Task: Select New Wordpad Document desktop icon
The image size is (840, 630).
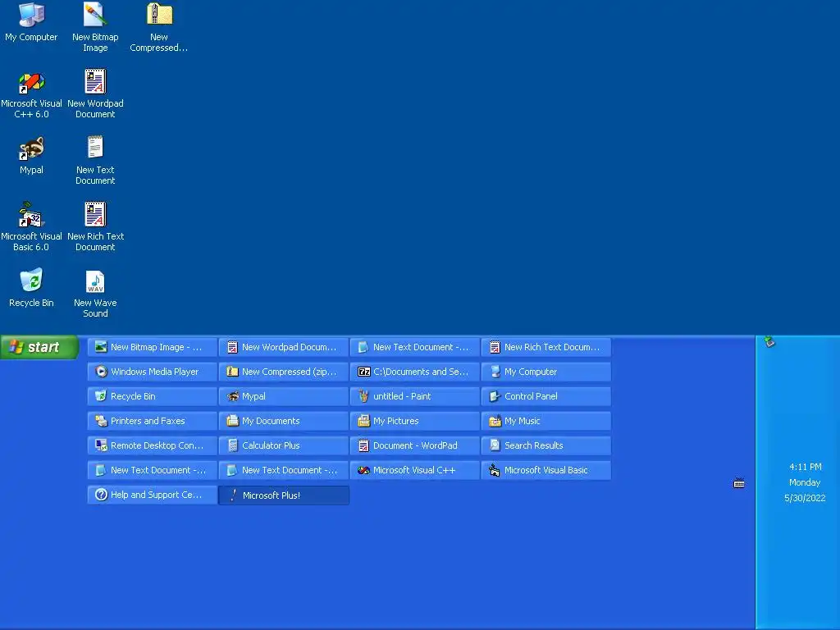Action: pyautogui.click(x=95, y=94)
